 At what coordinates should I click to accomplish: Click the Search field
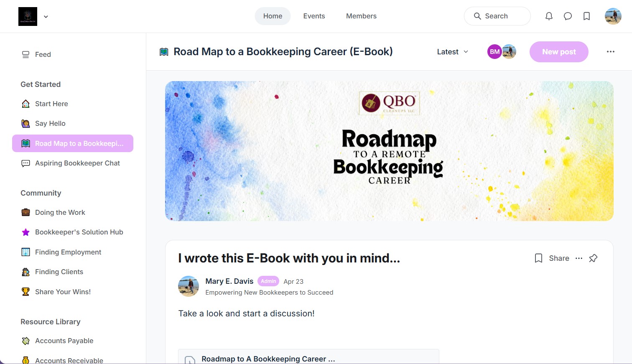point(497,16)
